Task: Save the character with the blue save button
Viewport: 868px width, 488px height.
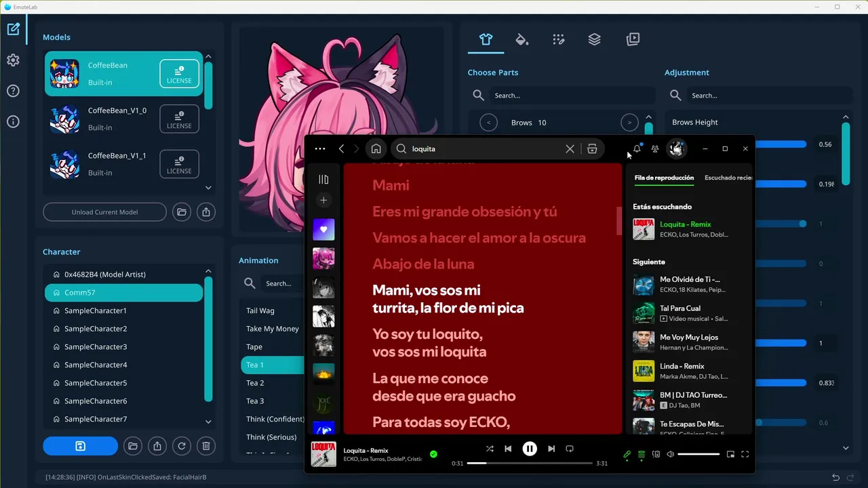Action: pos(80,446)
